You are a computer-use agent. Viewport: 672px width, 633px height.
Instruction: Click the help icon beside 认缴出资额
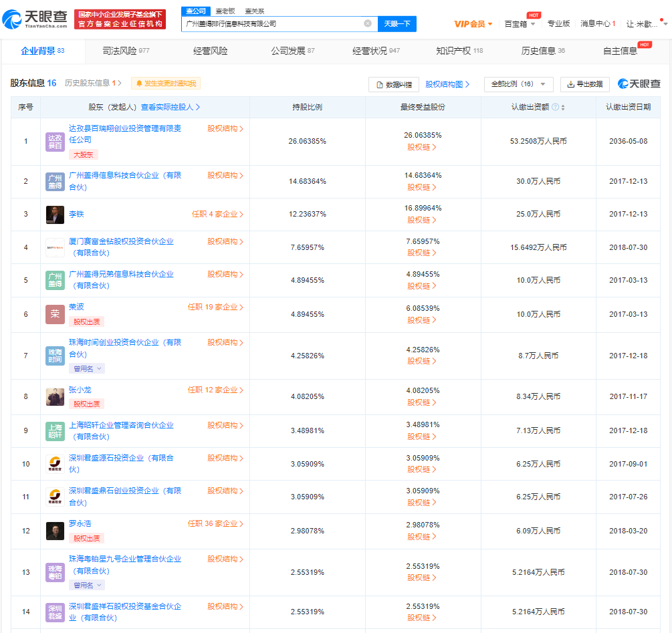click(555, 108)
